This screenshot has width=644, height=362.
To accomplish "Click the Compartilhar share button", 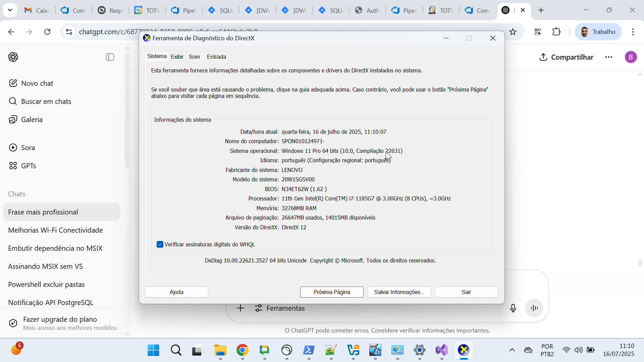I will tap(566, 57).
